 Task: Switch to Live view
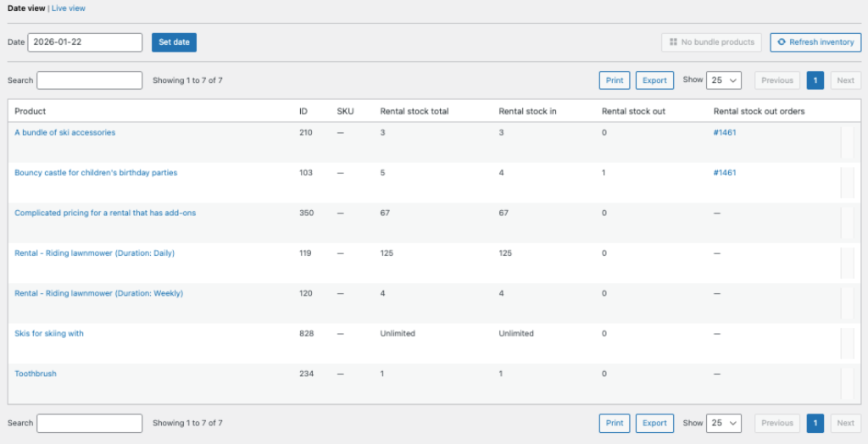(69, 8)
